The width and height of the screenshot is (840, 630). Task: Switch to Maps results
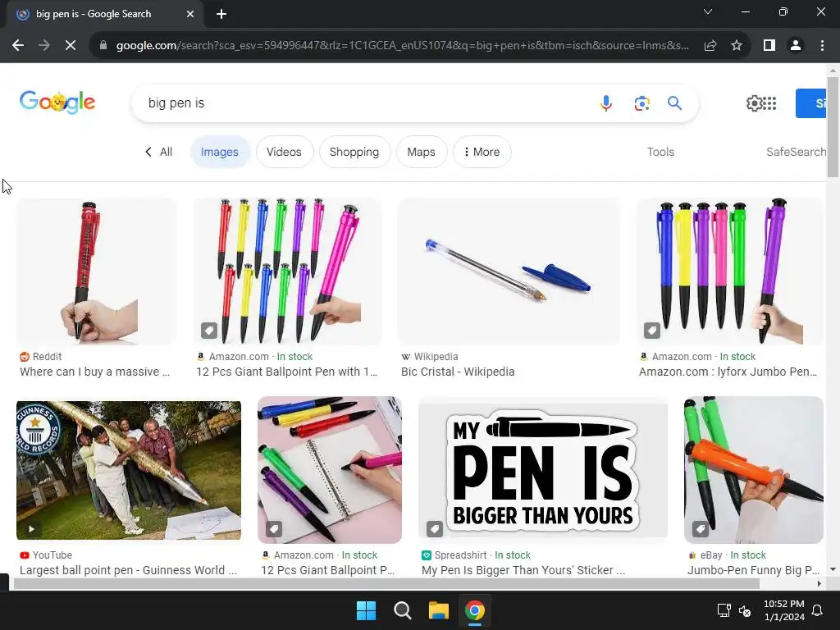[421, 152]
